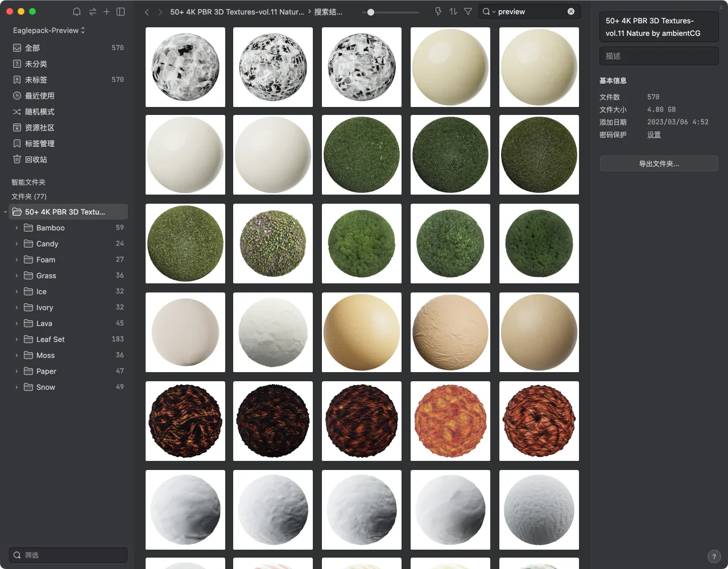Select the 50+ 4K PBR 3D Textu... folder
Viewport: 728px width, 569px height.
(x=68, y=212)
